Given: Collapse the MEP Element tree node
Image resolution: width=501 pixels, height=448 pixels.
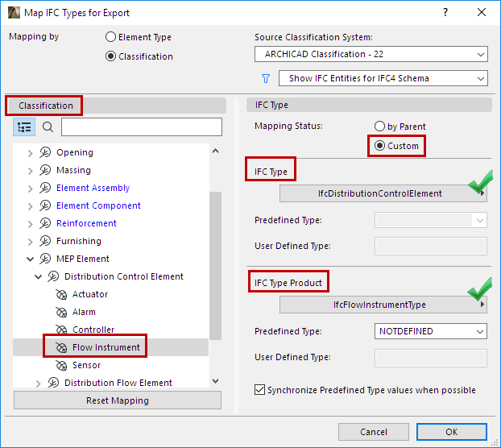Looking at the screenshot, I should click(x=30, y=259).
